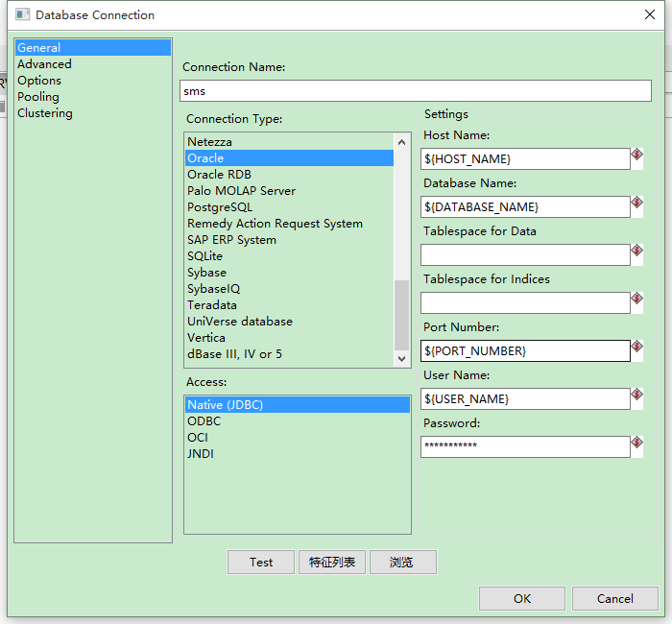Select Remedy Action Request System type
This screenshot has width=672, height=624.
coord(289,224)
